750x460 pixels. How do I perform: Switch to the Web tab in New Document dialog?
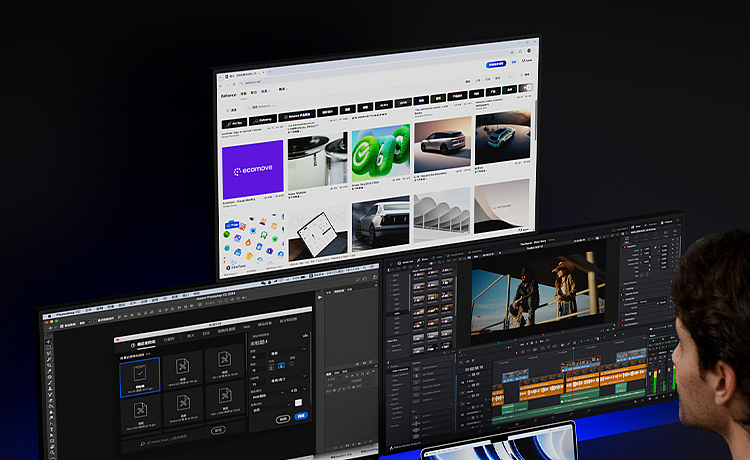coord(247,327)
